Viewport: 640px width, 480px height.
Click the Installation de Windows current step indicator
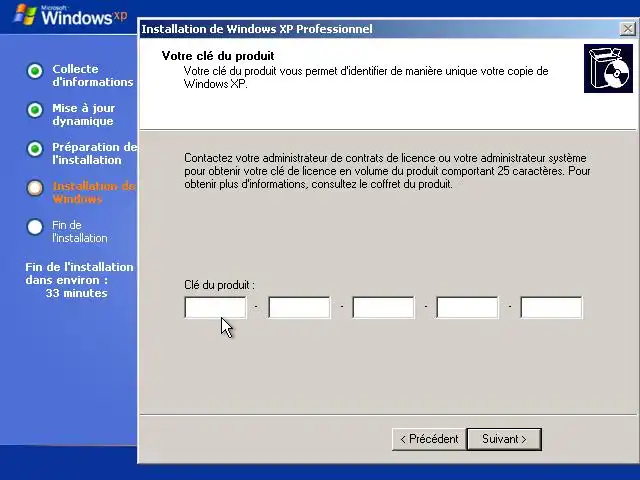point(35,188)
